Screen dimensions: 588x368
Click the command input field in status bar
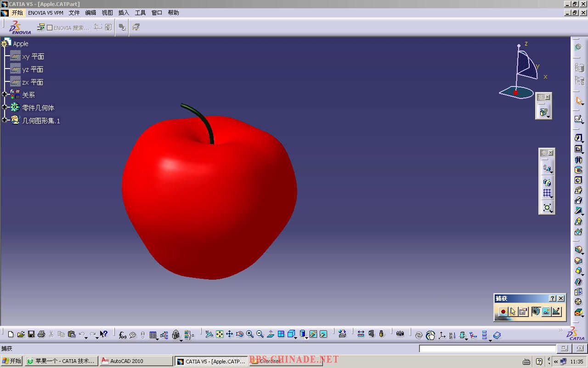(487, 349)
